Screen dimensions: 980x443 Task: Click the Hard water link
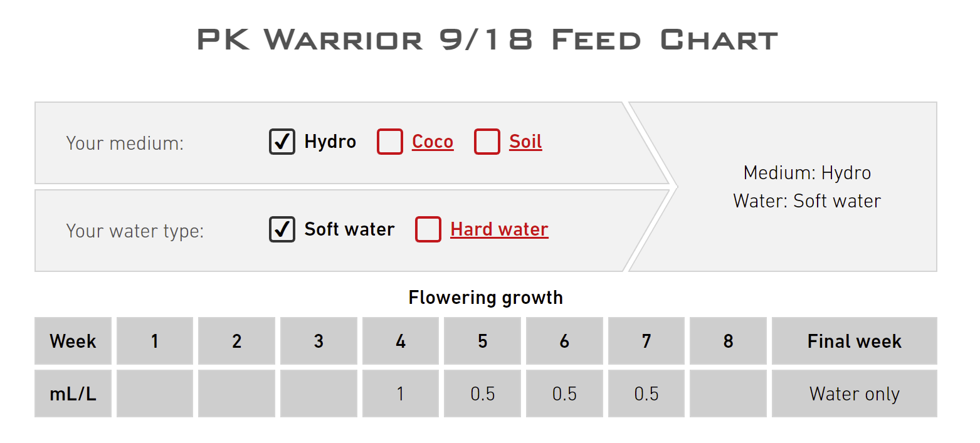coord(499,229)
